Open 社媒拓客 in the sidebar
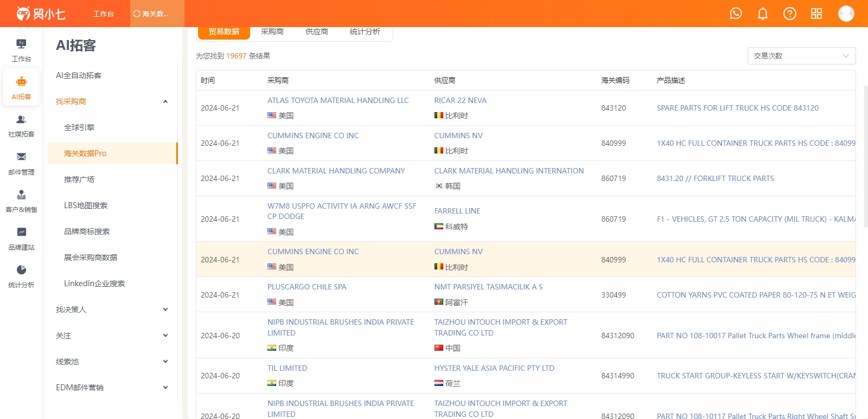This screenshot has height=419, width=868. tap(21, 126)
